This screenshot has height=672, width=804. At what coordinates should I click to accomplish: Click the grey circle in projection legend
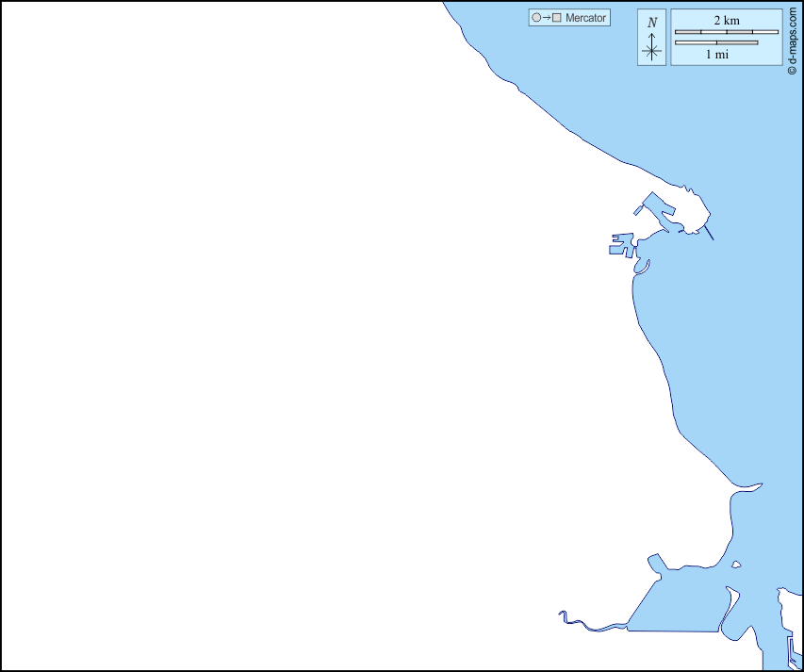coord(536,18)
